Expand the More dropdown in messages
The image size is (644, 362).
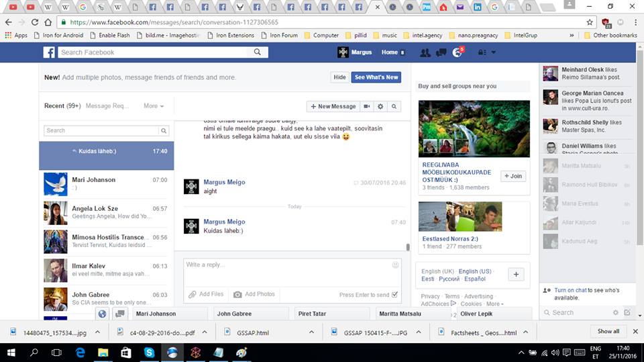coord(154,105)
